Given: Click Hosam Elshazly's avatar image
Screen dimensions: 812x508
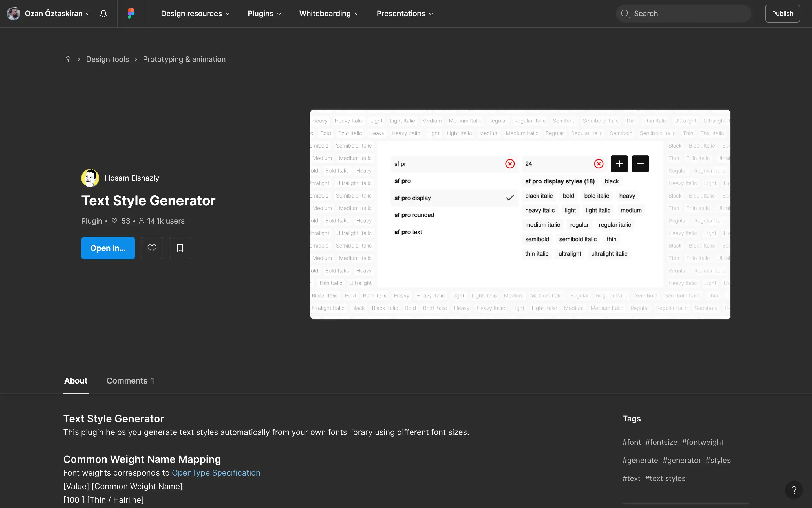Looking at the screenshot, I should pyautogui.click(x=90, y=178).
